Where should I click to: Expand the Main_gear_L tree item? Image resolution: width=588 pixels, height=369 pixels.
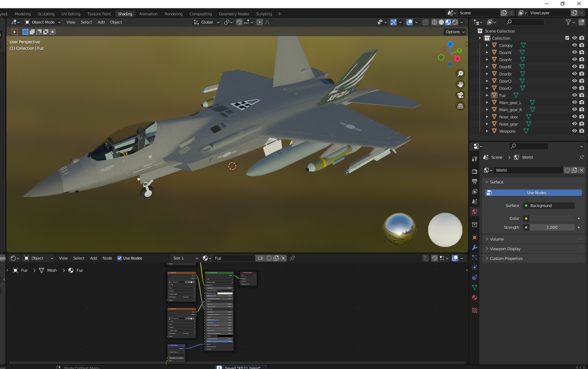[487, 102]
